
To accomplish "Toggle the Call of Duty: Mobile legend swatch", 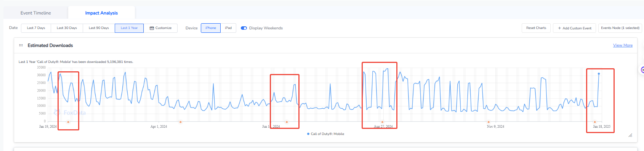I will (x=308, y=134).
